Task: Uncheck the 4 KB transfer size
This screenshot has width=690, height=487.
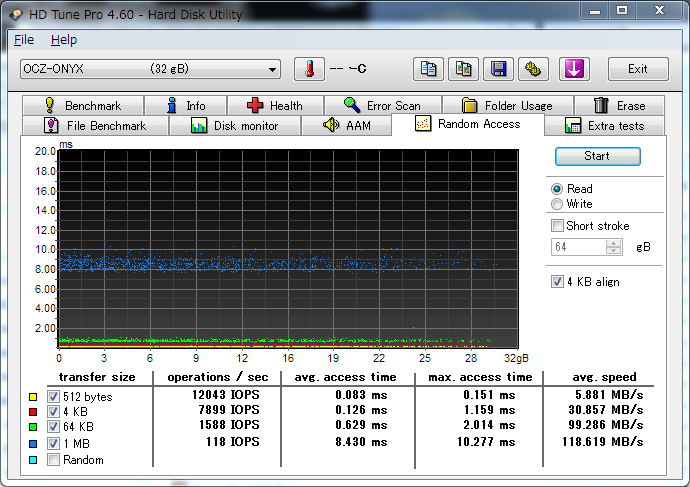Action: coord(53,412)
